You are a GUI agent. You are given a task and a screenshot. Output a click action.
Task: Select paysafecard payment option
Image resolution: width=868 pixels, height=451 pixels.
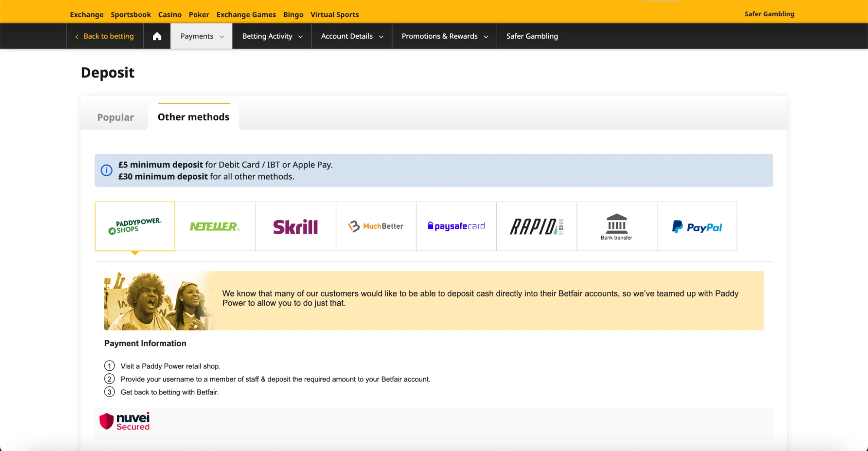point(456,226)
